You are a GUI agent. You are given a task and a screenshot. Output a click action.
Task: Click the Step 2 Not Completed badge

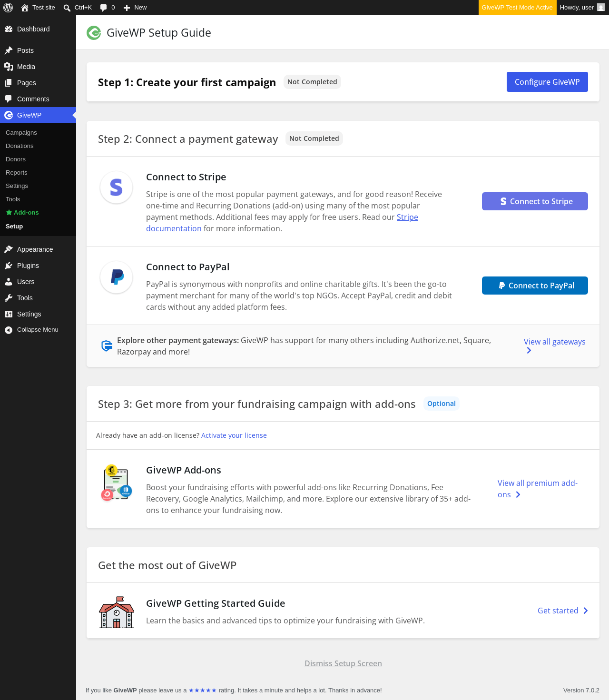click(314, 138)
